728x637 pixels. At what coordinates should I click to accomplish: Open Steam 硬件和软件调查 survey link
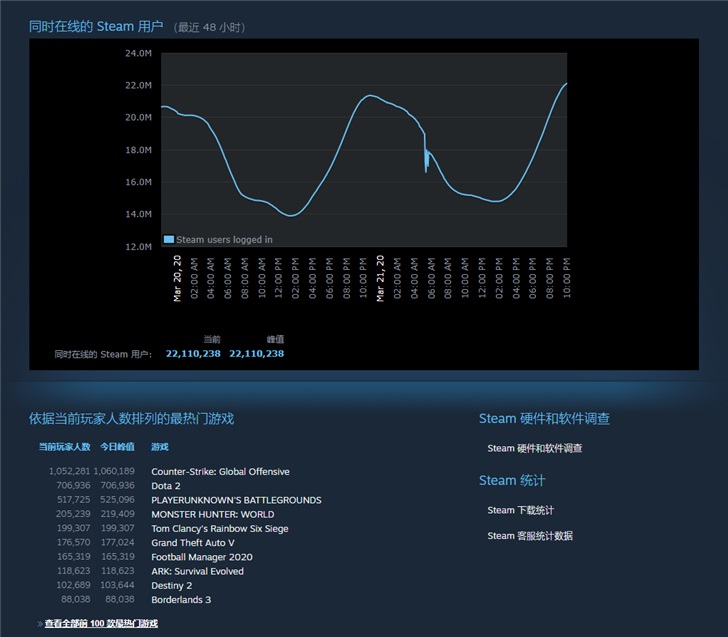(534, 448)
